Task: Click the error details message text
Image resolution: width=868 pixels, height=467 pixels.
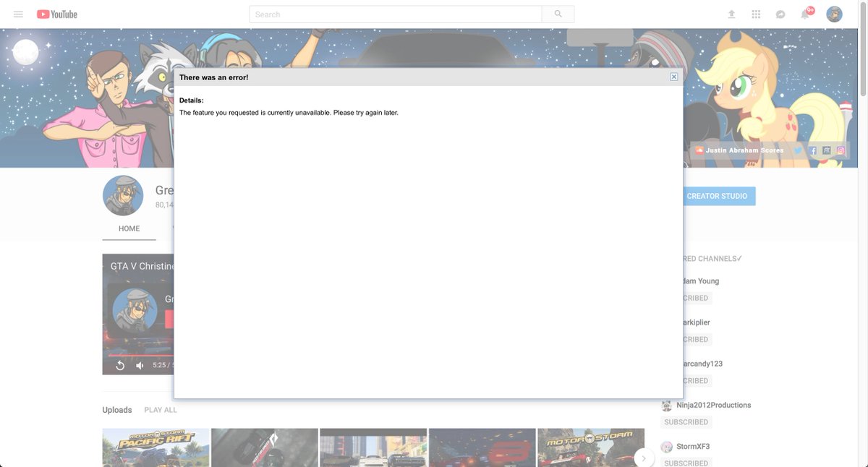Action: click(x=289, y=113)
